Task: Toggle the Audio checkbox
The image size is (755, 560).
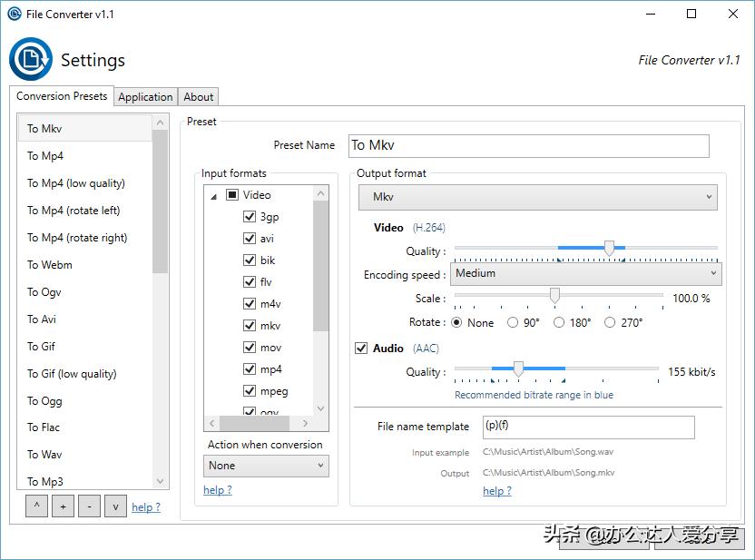Action: point(361,349)
